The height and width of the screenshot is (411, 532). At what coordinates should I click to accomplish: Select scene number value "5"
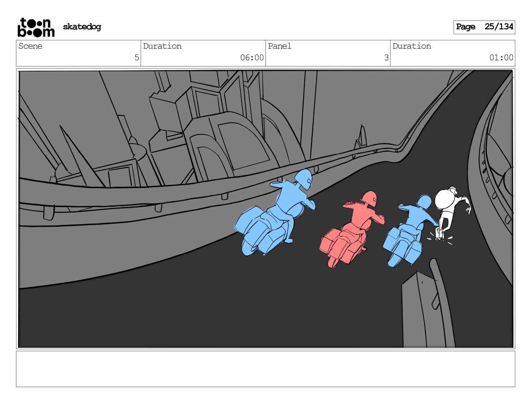point(137,58)
